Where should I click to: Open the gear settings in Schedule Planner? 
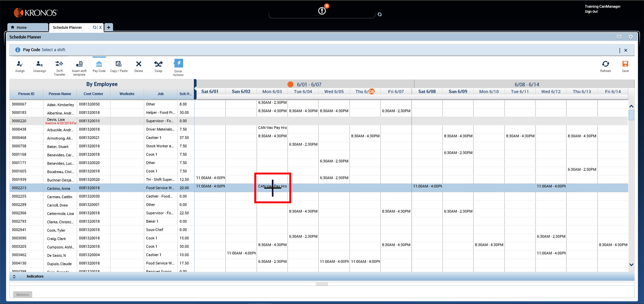[x=630, y=37]
